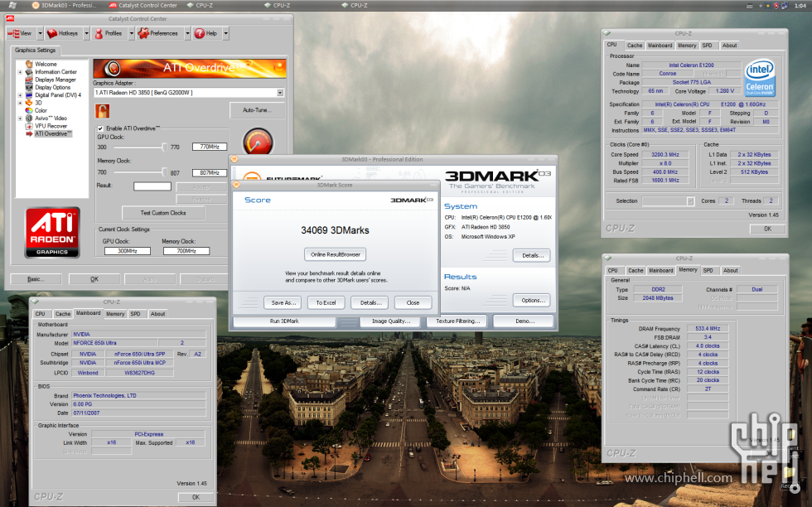
Task: Export score with To Excel button
Action: (x=326, y=302)
